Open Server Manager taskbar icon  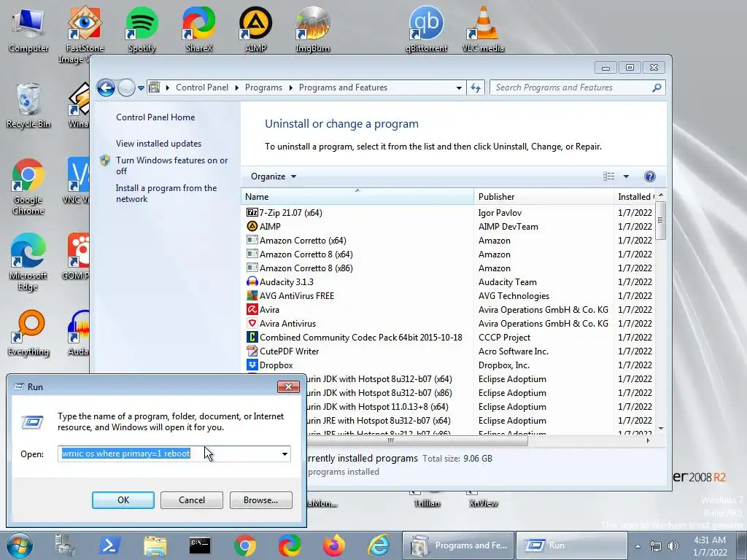65,545
